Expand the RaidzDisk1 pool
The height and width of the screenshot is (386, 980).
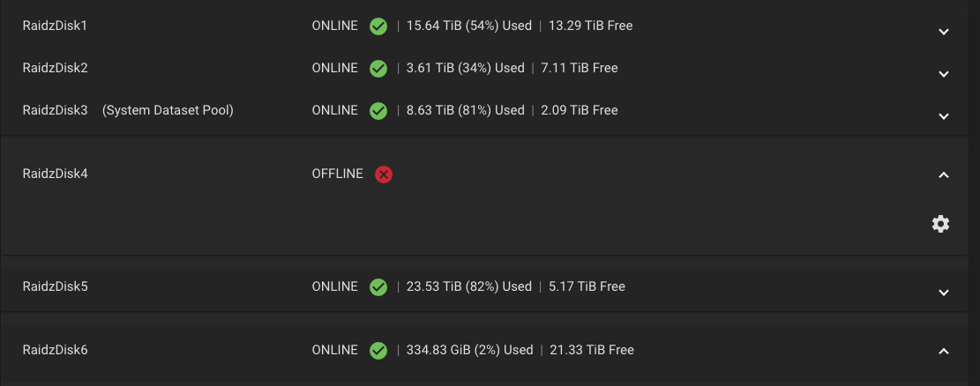944,32
